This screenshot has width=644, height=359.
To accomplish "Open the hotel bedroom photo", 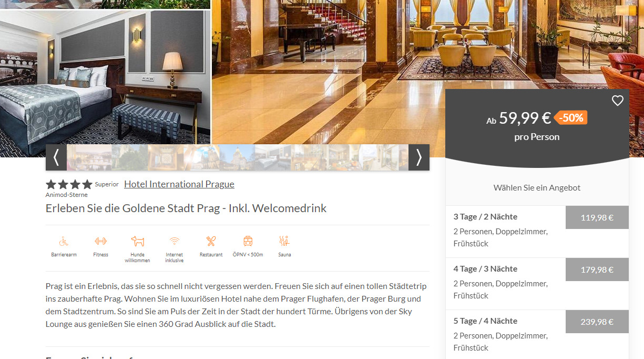I will point(105,77).
